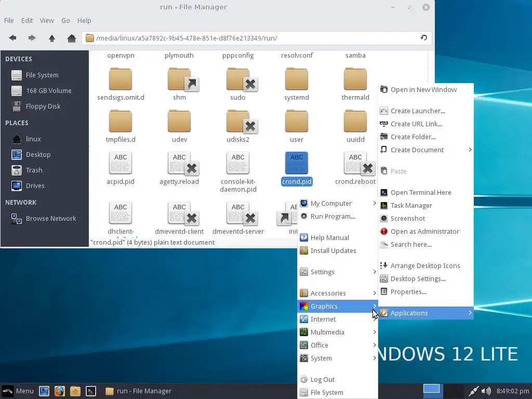Choose Create URL Link... entry
This screenshot has width=532, height=399.
coord(426,124)
